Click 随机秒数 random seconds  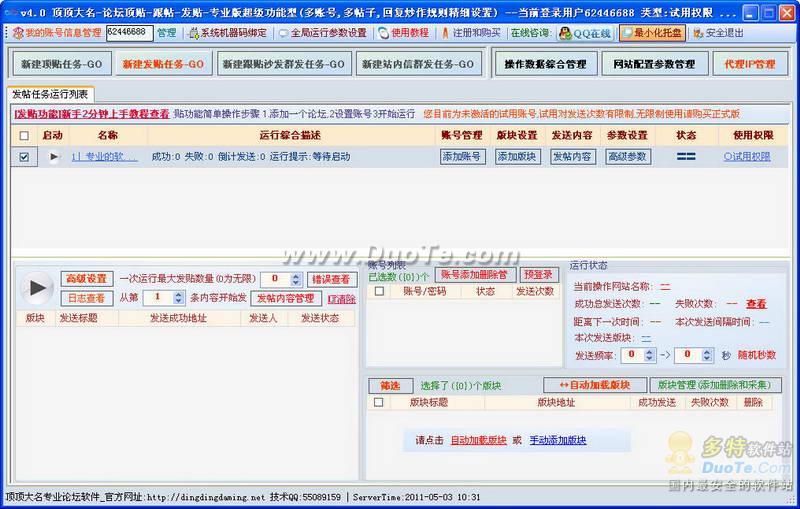(x=757, y=355)
